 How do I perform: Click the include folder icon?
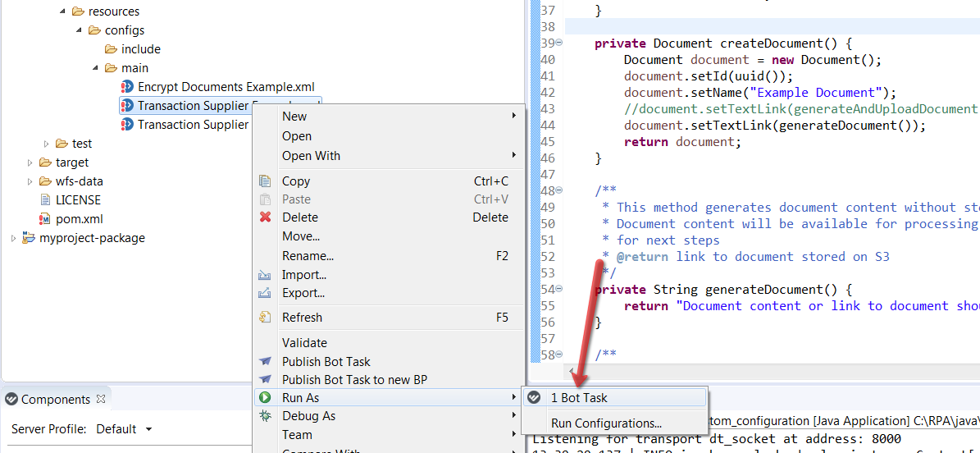click(x=111, y=48)
